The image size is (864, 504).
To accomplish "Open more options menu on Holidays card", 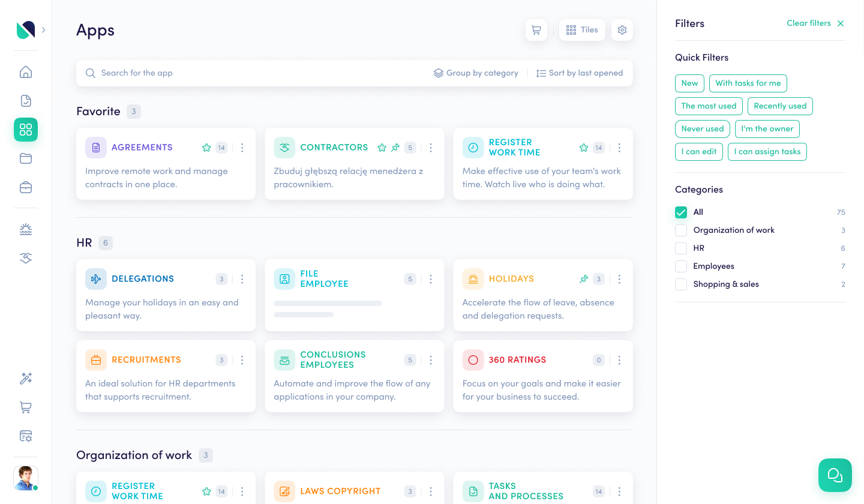I will coord(619,279).
